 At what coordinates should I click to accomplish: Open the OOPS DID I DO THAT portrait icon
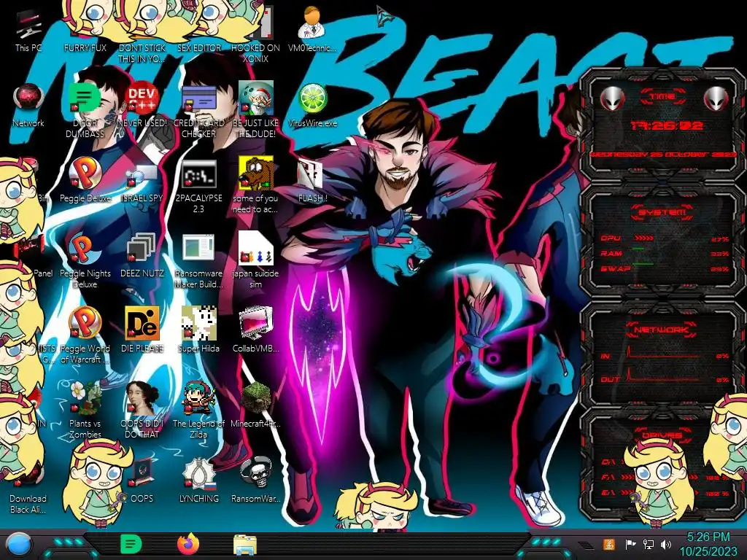[x=142, y=410]
